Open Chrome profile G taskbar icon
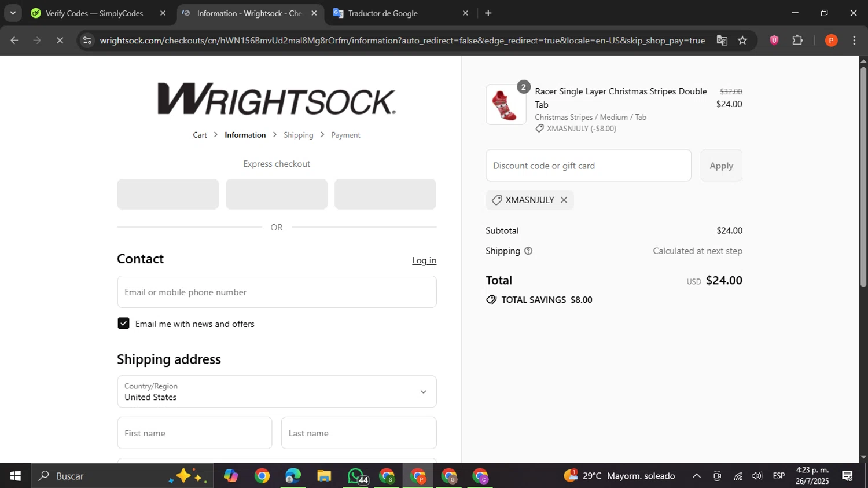Image resolution: width=868 pixels, height=488 pixels. [x=450, y=476]
